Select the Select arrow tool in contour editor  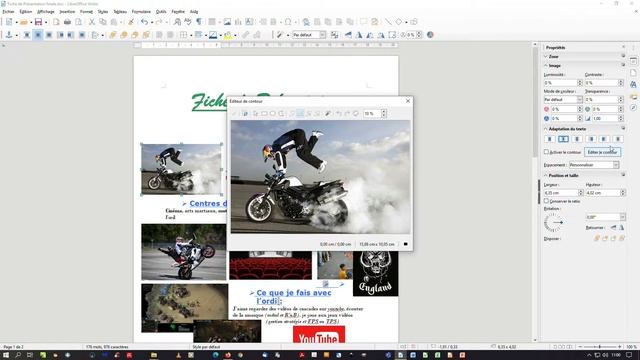(x=256, y=113)
